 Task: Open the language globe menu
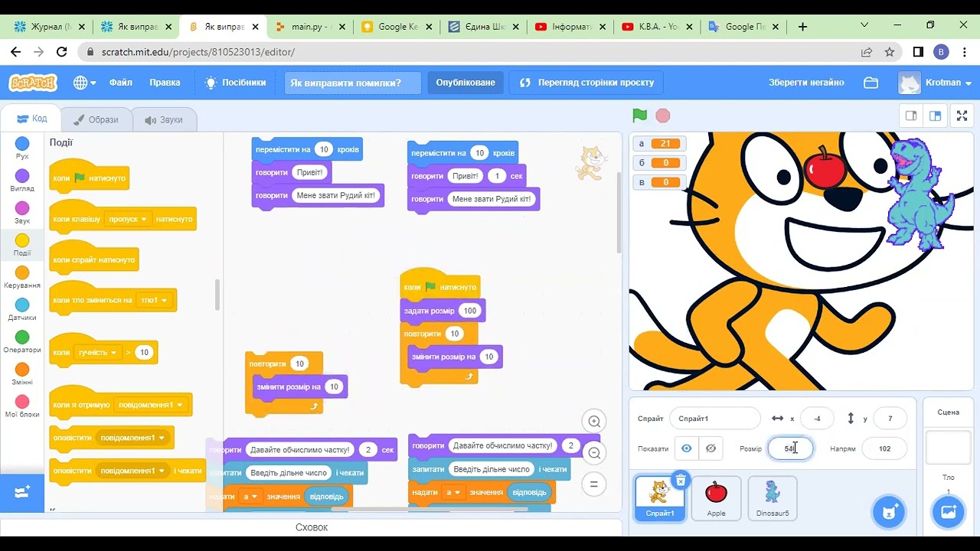[x=84, y=82]
